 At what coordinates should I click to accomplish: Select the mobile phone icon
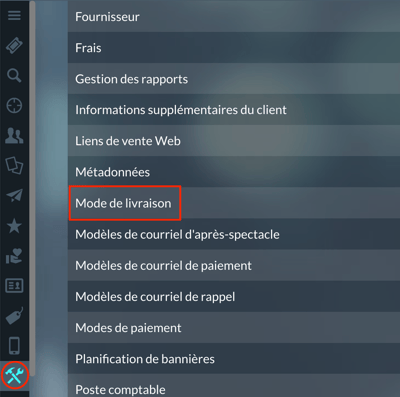14,346
